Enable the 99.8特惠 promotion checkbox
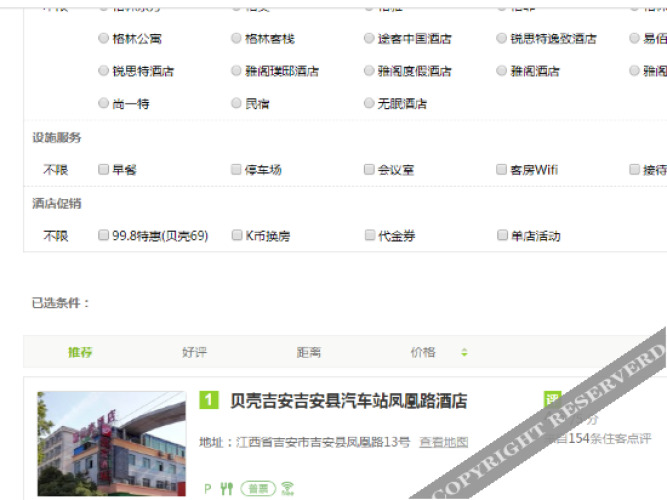The height and width of the screenshot is (500, 667). pyautogui.click(x=104, y=236)
